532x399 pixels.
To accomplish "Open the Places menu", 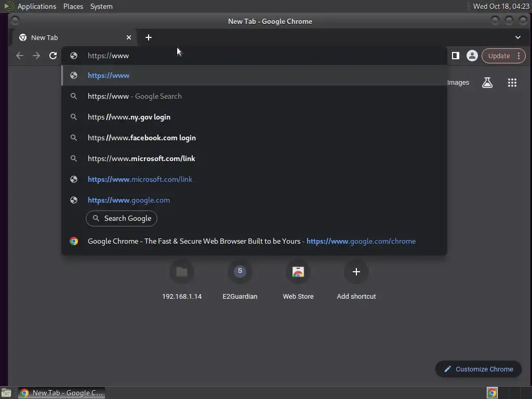I will click(73, 6).
